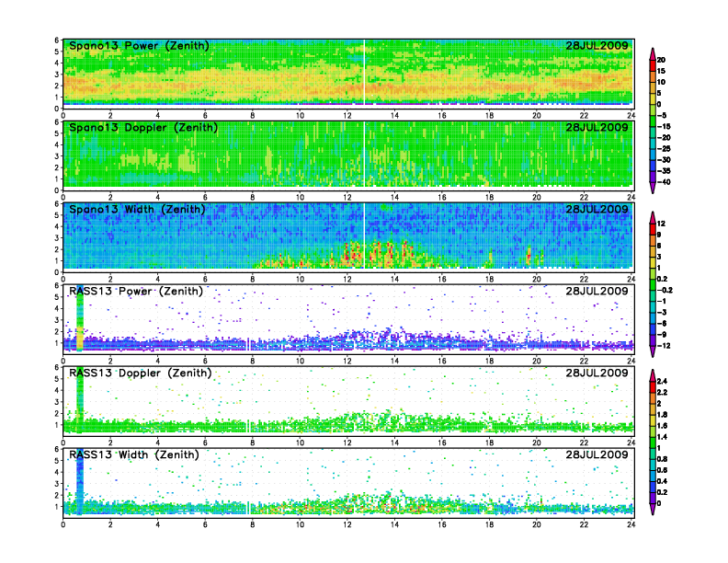Click the '0.8' label on the bottom colorbar
The image size is (728, 563).
(662, 459)
